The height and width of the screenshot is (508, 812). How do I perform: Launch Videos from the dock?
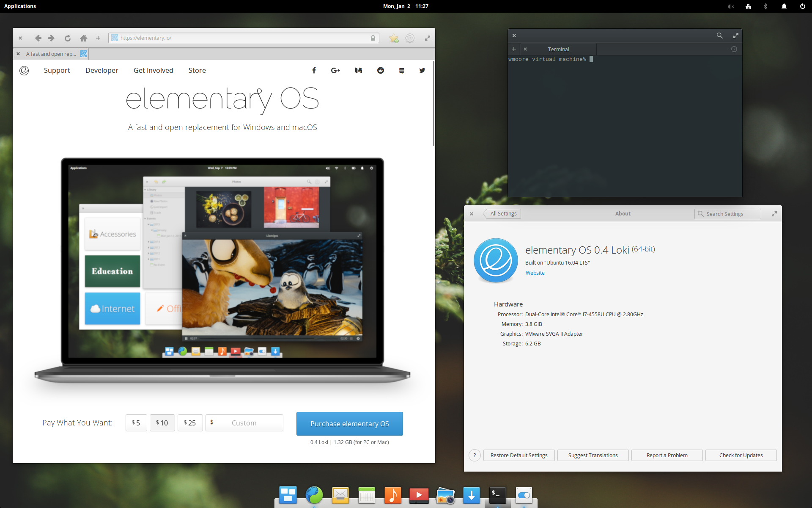[x=419, y=495]
